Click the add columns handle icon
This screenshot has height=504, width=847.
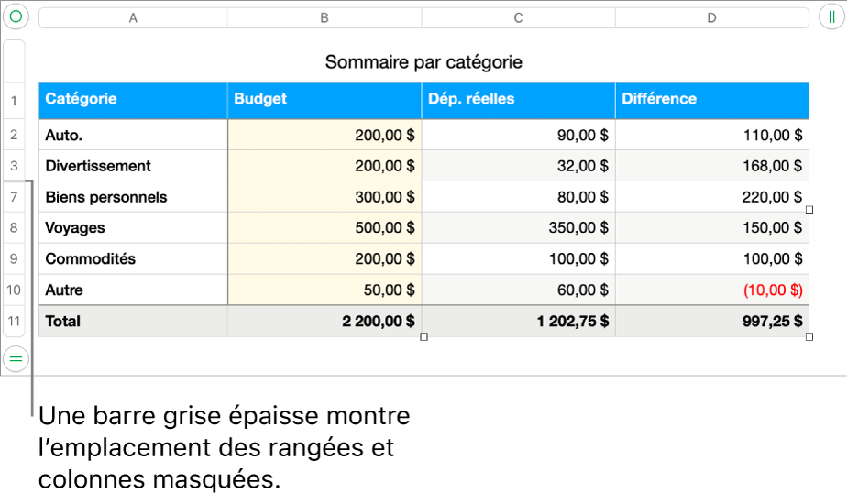tap(830, 16)
